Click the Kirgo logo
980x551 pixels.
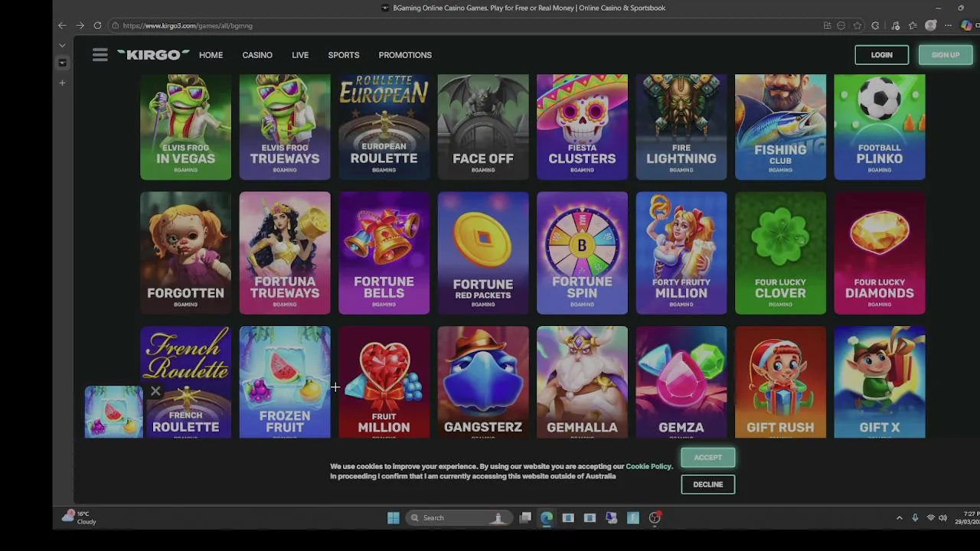click(x=153, y=55)
